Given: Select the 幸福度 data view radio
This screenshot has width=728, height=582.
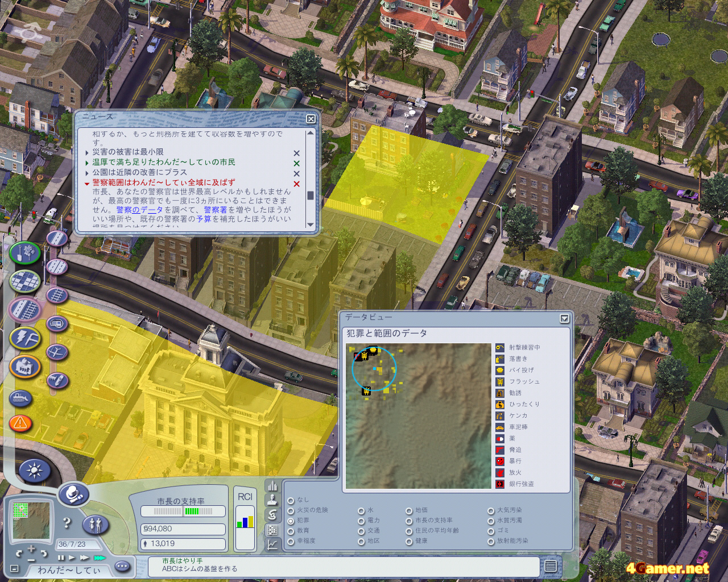Looking at the screenshot, I should click(291, 541).
